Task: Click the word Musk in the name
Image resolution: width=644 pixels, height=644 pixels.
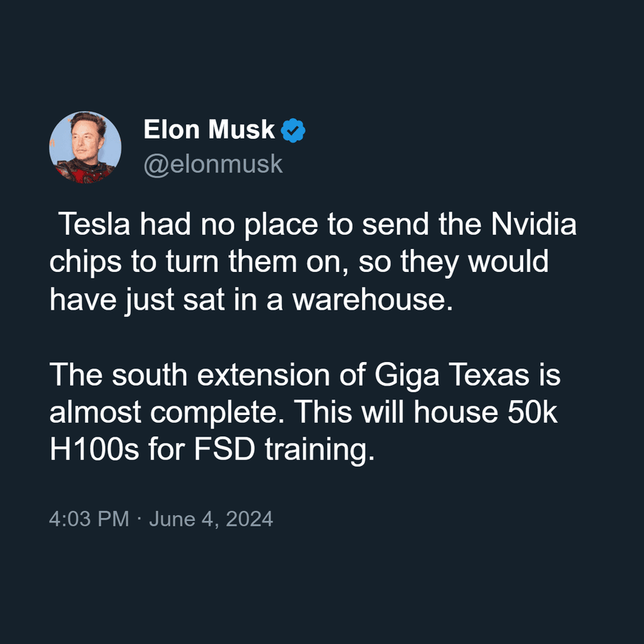Action: tap(242, 130)
